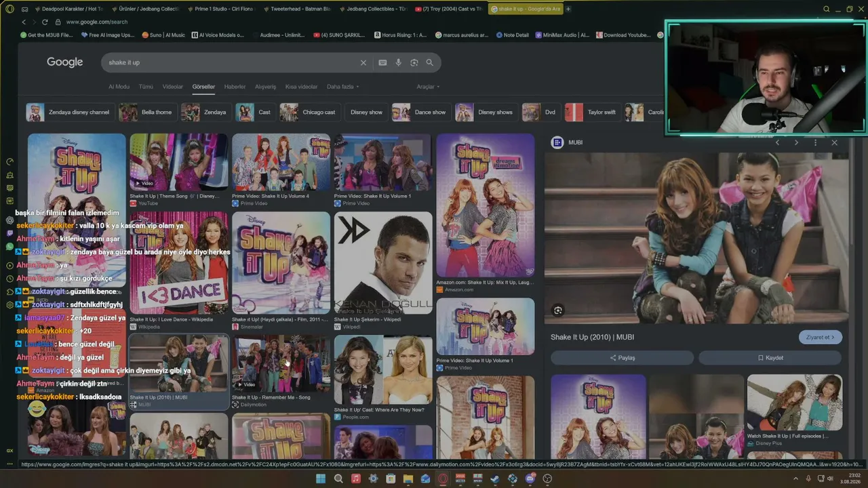The width and height of the screenshot is (868, 488).
Task: Show next image in the preview panel
Action: (796, 142)
